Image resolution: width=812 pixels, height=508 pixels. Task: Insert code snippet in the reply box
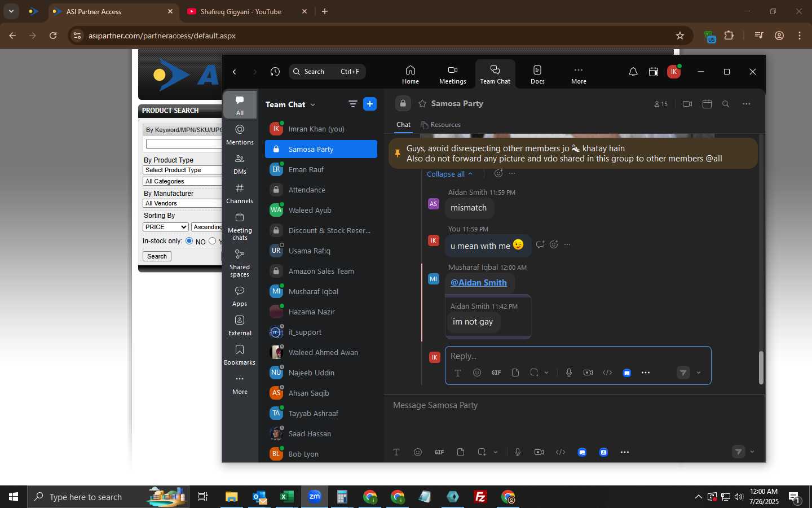pyautogui.click(x=607, y=373)
